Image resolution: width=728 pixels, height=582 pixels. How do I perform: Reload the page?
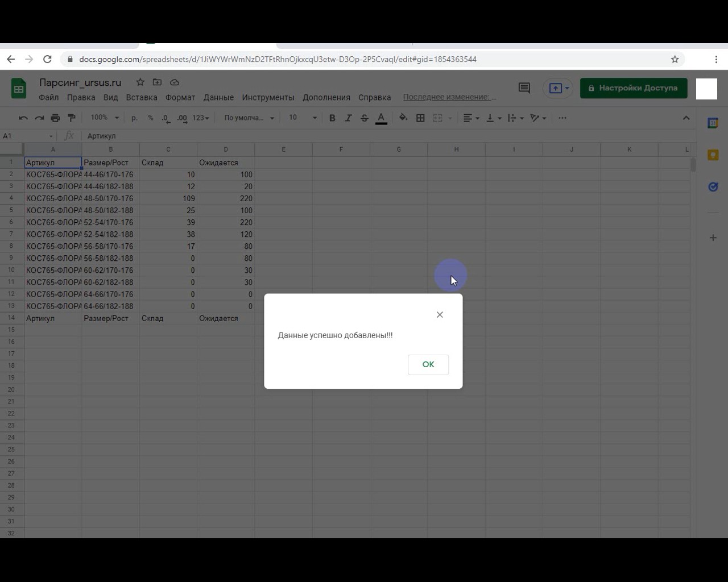pyautogui.click(x=48, y=59)
